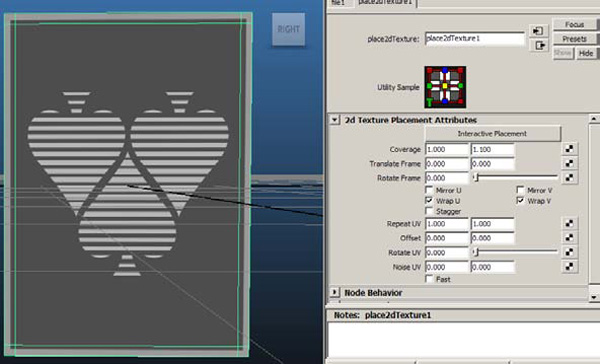Click the spade textured card in viewport

click(x=128, y=184)
